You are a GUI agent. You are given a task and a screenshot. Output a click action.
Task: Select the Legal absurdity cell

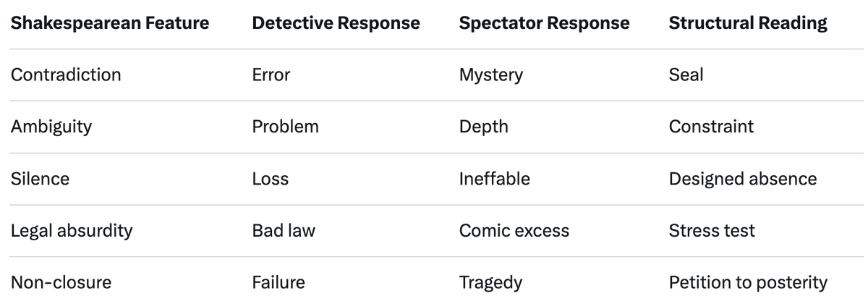(x=71, y=230)
